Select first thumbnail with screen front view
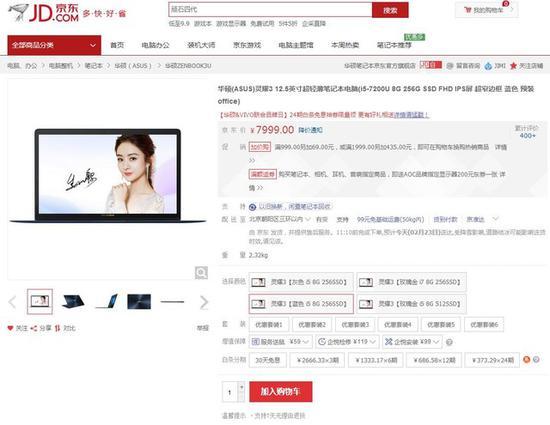Screen dimensions: 550x425 [x=40, y=302]
